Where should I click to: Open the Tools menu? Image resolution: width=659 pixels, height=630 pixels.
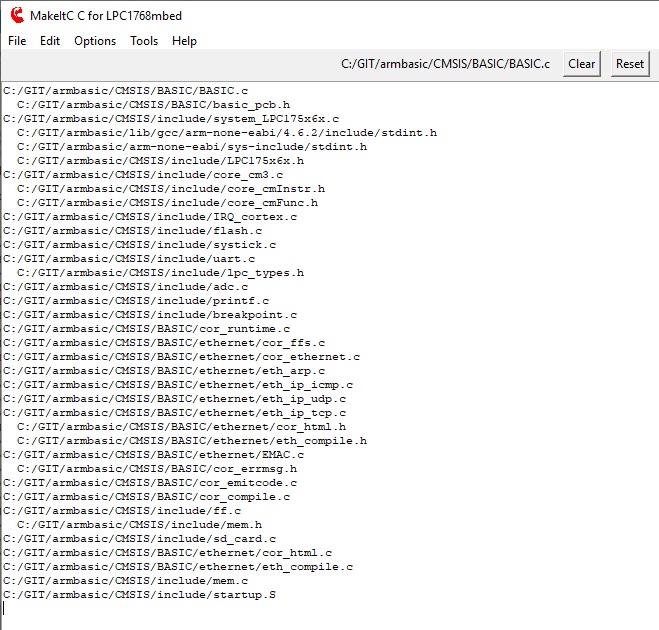coord(144,41)
